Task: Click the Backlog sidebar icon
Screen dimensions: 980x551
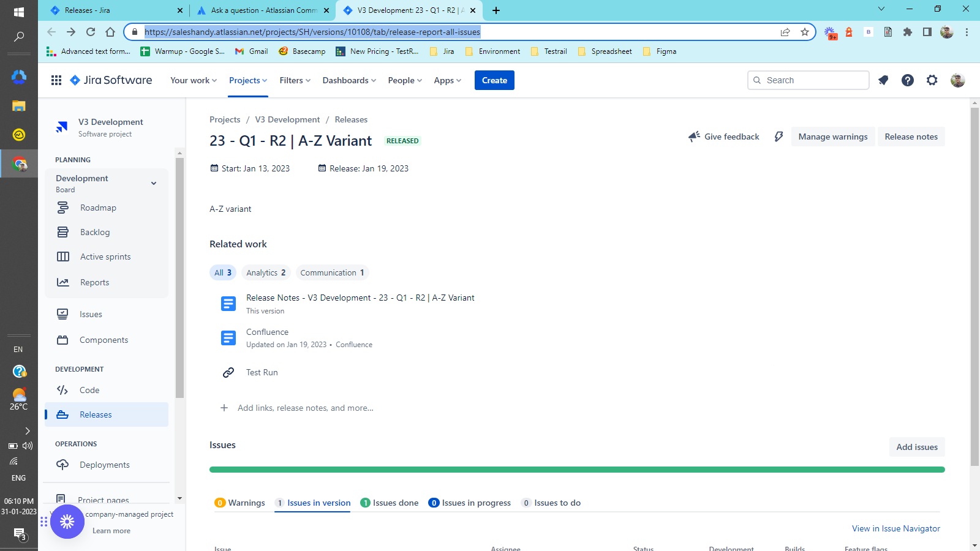Action: [x=63, y=232]
